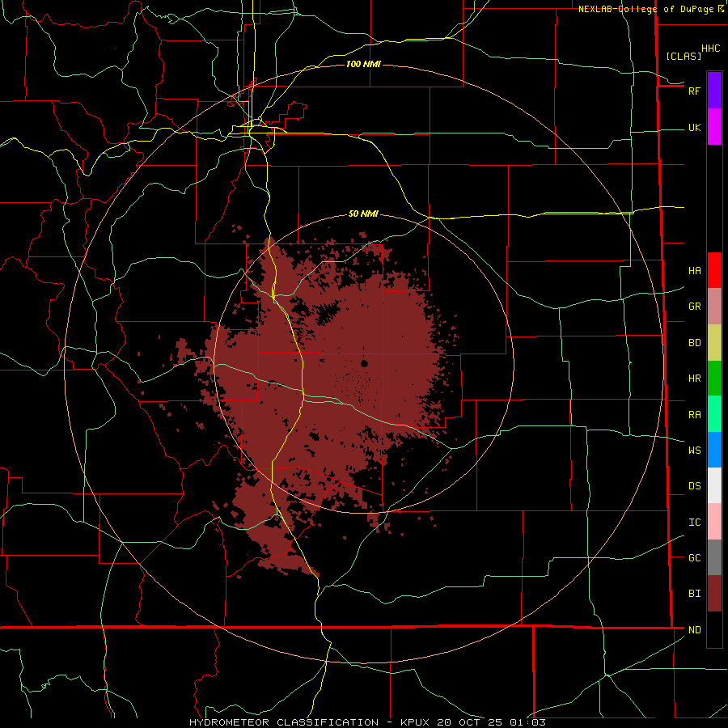Click the 100 NMI range ring label
The height and width of the screenshot is (728, 728).
click(x=363, y=64)
